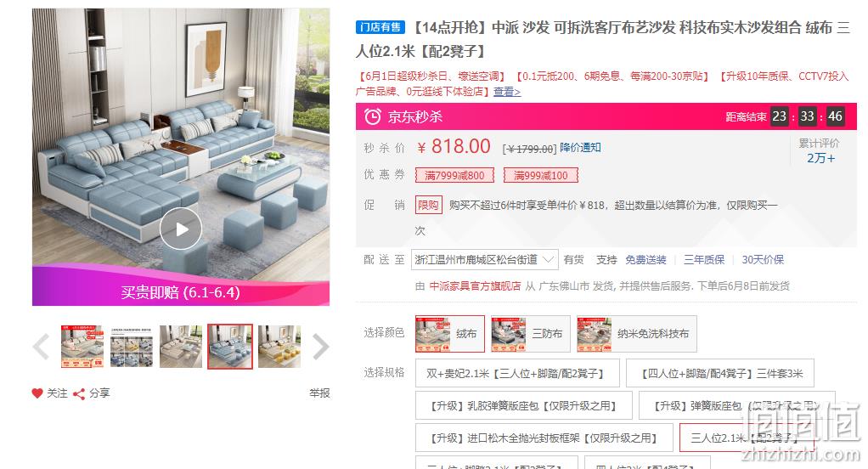Choose spec 四人位+脚踏 三件套3米

(x=720, y=373)
